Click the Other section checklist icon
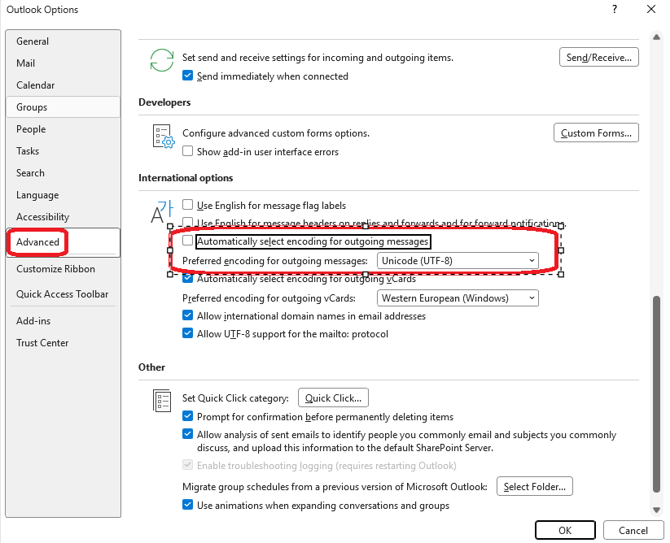The height and width of the screenshot is (543, 670). click(x=161, y=400)
